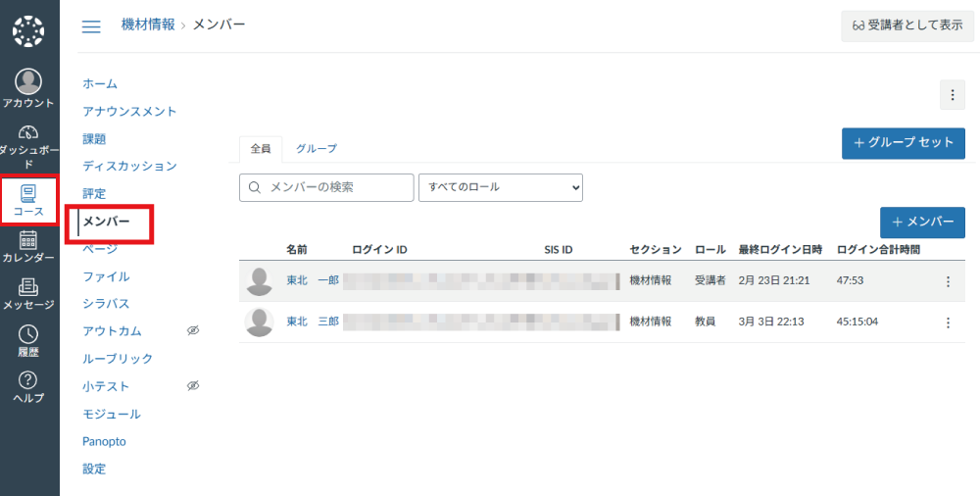Click the 名前 column header
980x496 pixels.
click(297, 250)
